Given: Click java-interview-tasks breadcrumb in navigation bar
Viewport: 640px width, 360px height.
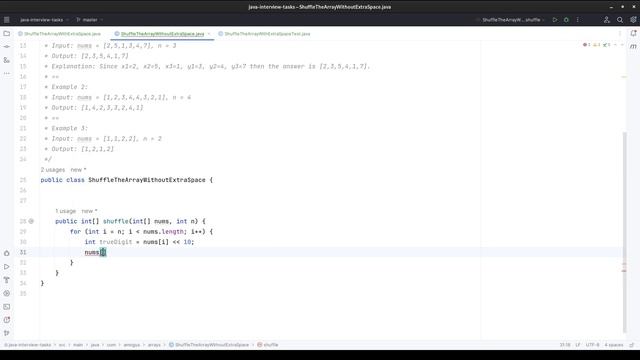Looking at the screenshot, I should 28,345.
